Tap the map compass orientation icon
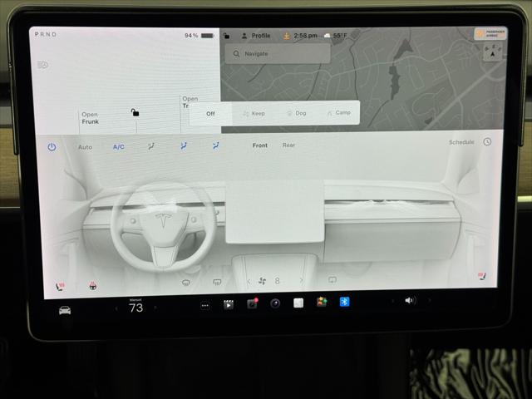Image resolution: width=532 pixels, height=399 pixels. (x=493, y=52)
